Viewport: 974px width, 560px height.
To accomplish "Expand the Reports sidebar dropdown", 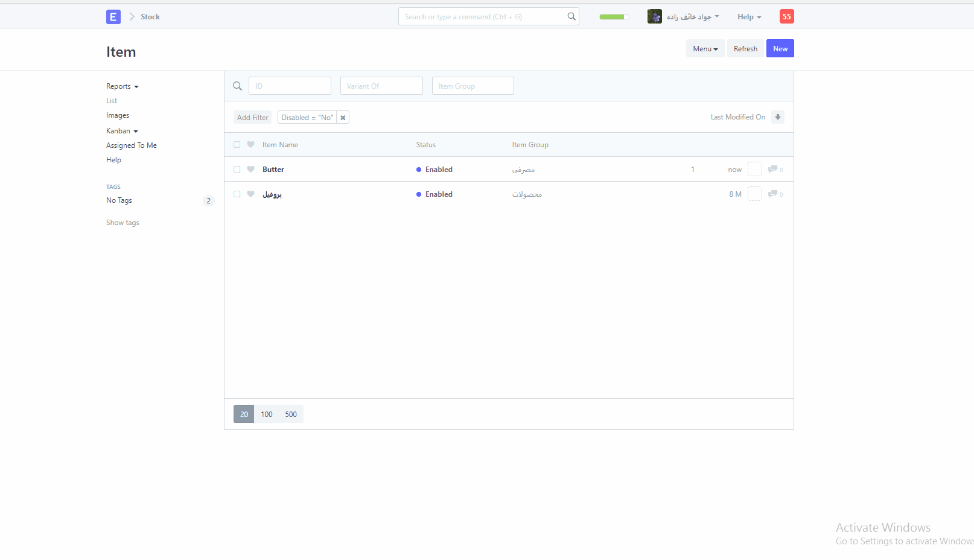I will (x=123, y=86).
